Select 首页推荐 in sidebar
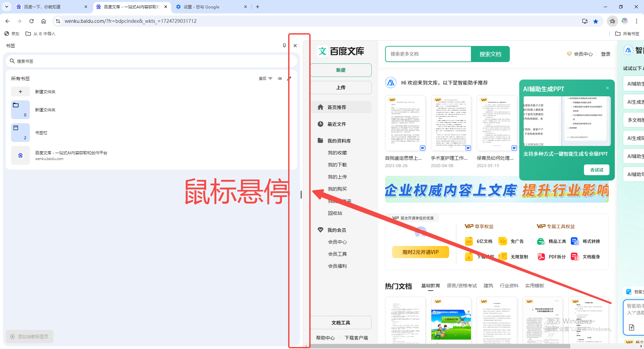 point(341,107)
